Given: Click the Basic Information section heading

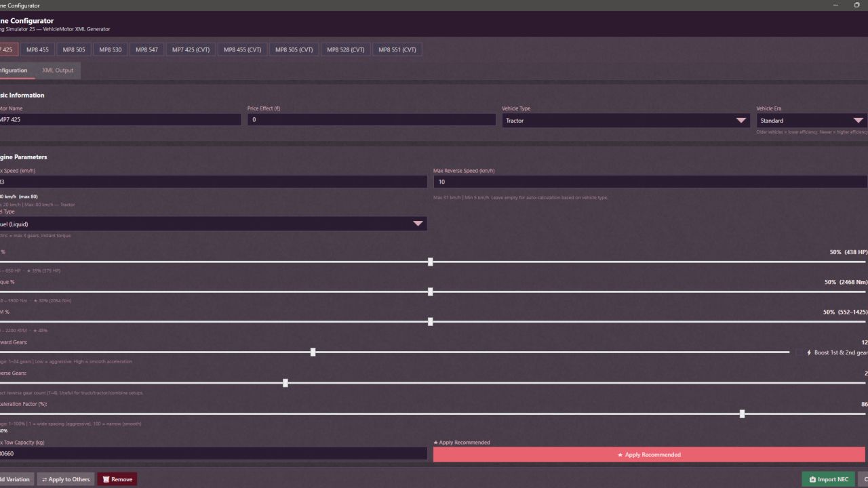Looking at the screenshot, I should (22, 96).
